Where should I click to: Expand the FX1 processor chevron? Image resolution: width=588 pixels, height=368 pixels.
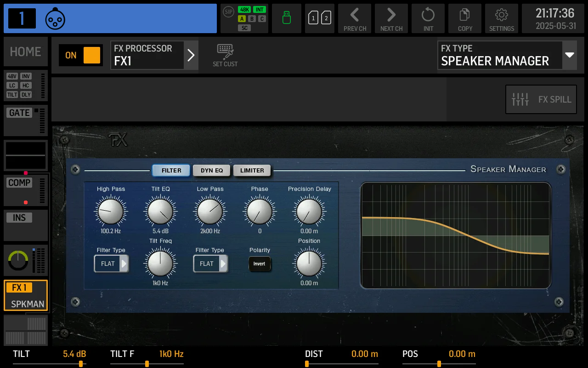[x=191, y=55]
